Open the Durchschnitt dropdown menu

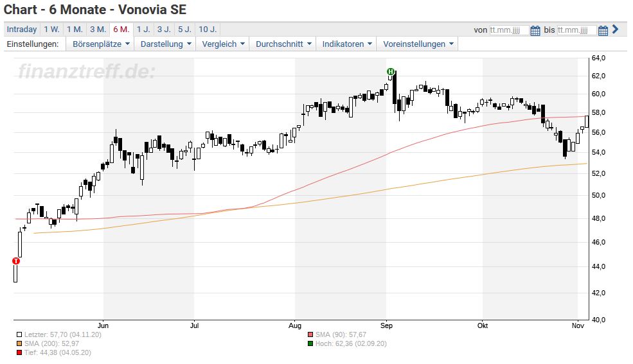[283, 44]
